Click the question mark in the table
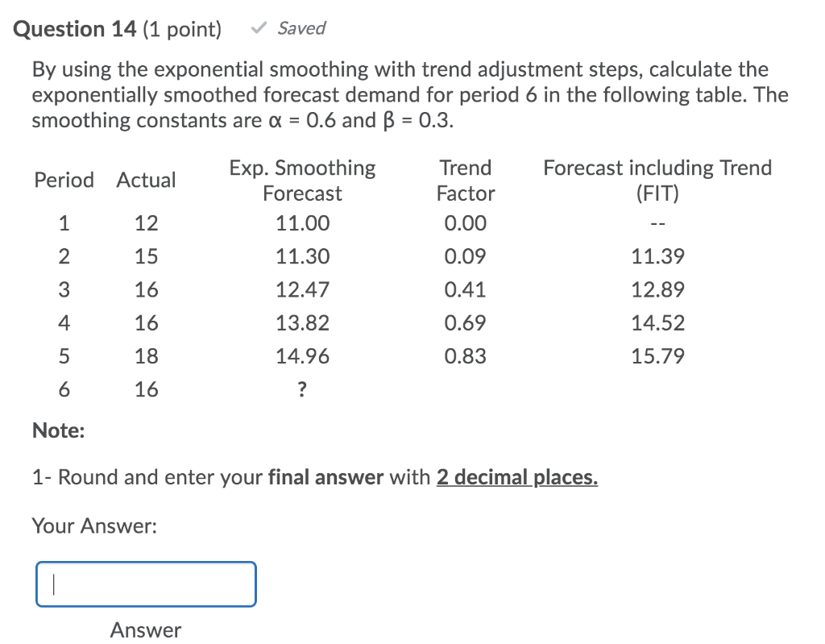The height and width of the screenshot is (644, 825). [302, 389]
